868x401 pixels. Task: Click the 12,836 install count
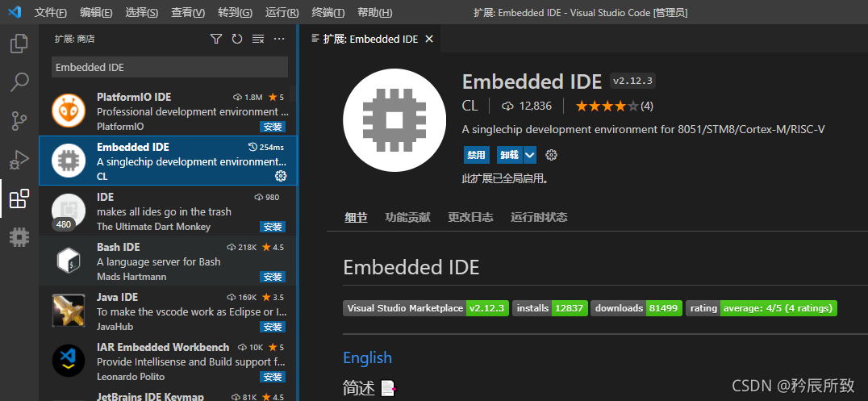tap(527, 106)
